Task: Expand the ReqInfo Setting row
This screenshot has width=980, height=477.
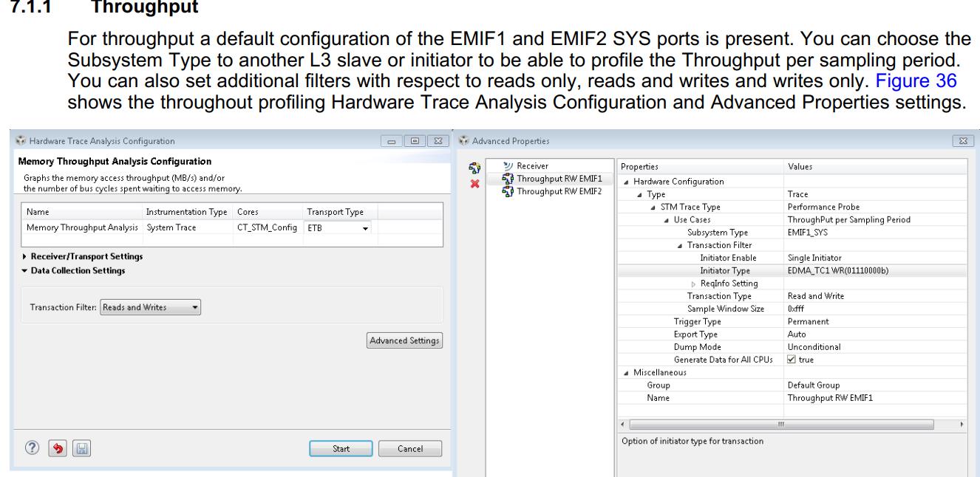Action: (693, 284)
